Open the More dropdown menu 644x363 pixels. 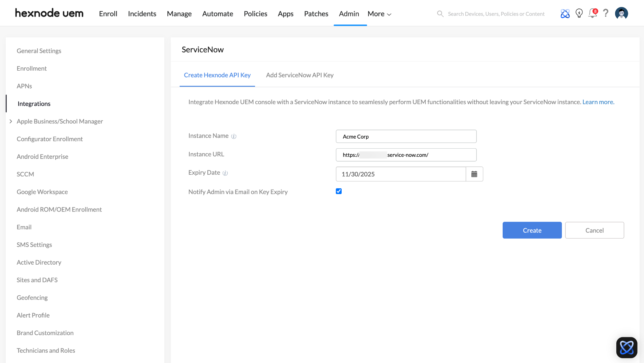(379, 14)
